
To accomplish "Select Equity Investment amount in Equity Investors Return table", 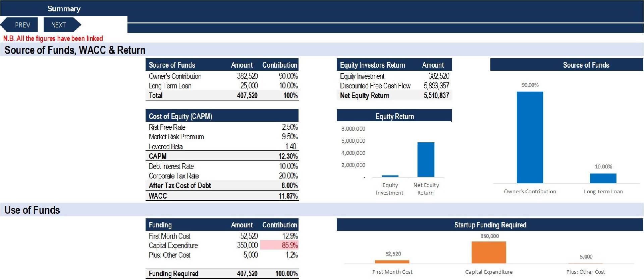I will (x=439, y=76).
